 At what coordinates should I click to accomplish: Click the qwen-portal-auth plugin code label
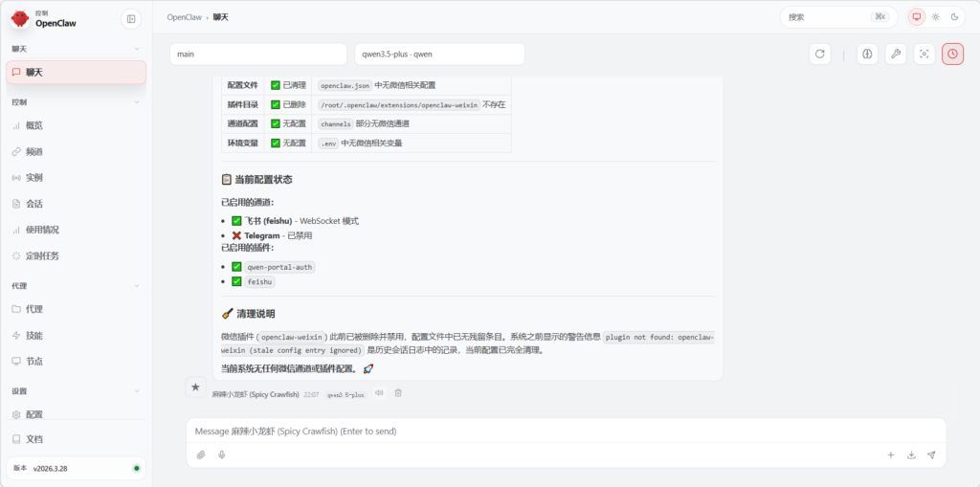(279, 267)
